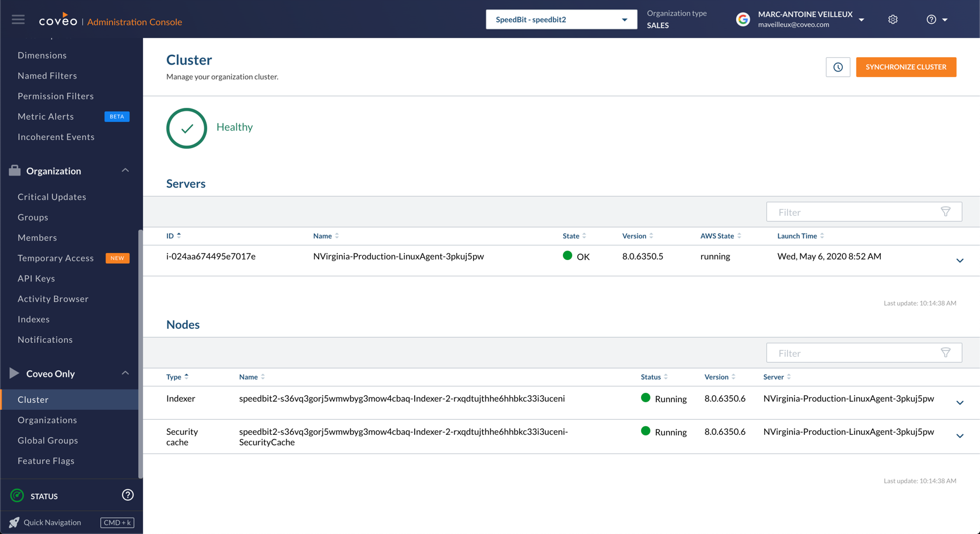
Task: Open cluster history clock icon
Action: pyautogui.click(x=838, y=67)
